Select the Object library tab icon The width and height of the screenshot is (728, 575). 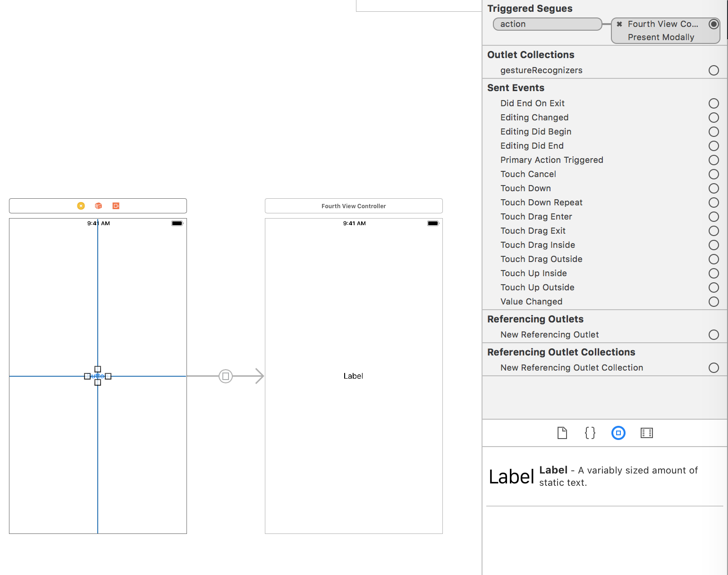[x=618, y=433]
